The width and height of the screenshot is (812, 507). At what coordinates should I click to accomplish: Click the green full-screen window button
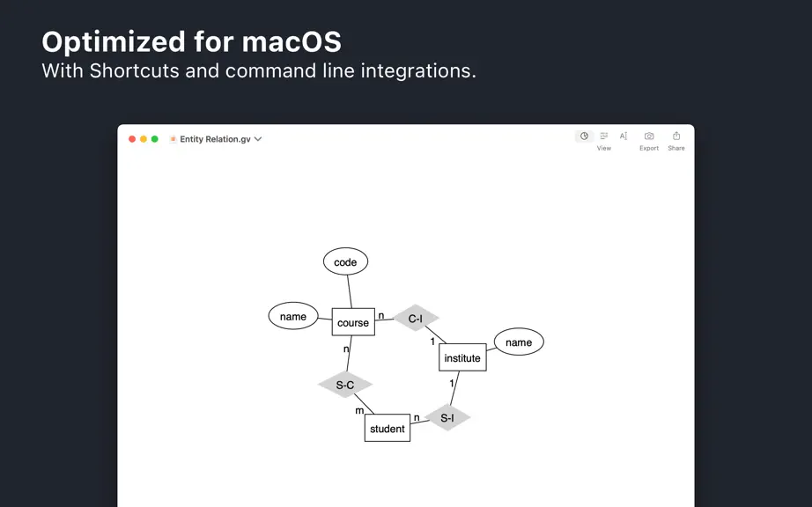point(154,139)
